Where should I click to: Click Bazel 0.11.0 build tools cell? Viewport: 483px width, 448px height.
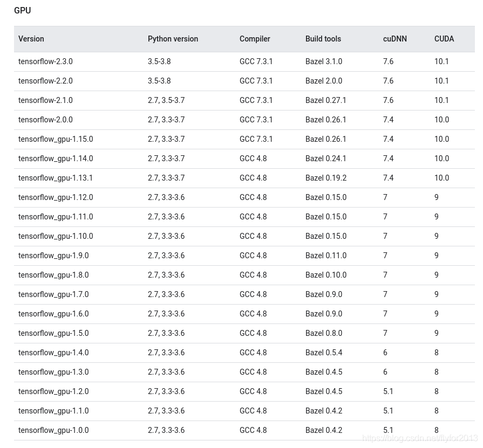point(326,256)
